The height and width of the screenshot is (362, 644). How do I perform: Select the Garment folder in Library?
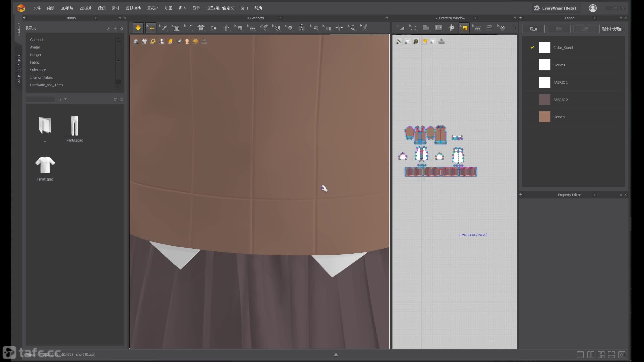[x=37, y=40]
